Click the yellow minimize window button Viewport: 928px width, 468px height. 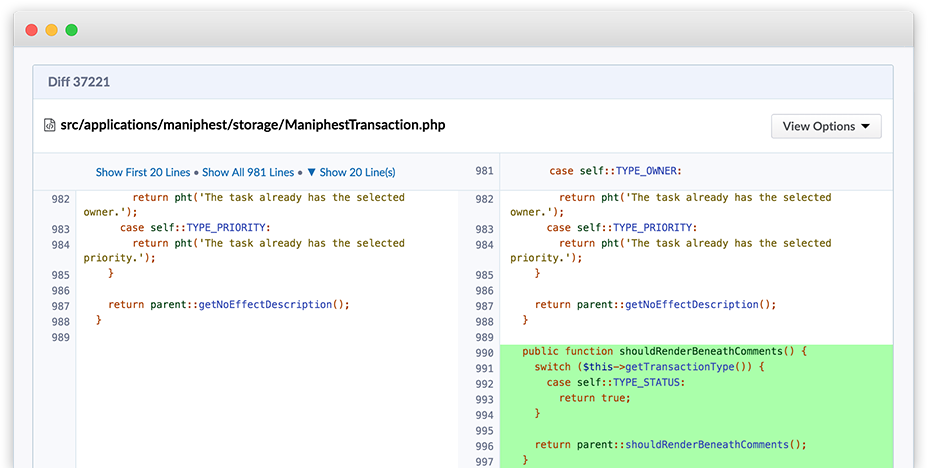pyautogui.click(x=51, y=30)
